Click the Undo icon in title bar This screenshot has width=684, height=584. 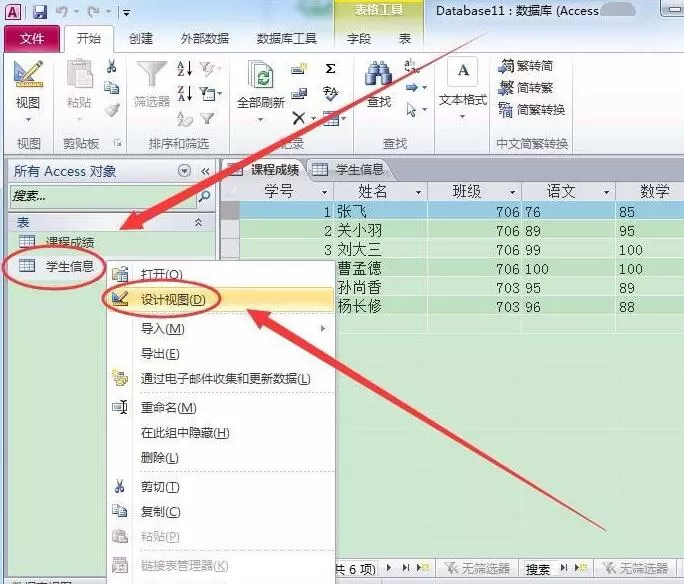(x=62, y=12)
